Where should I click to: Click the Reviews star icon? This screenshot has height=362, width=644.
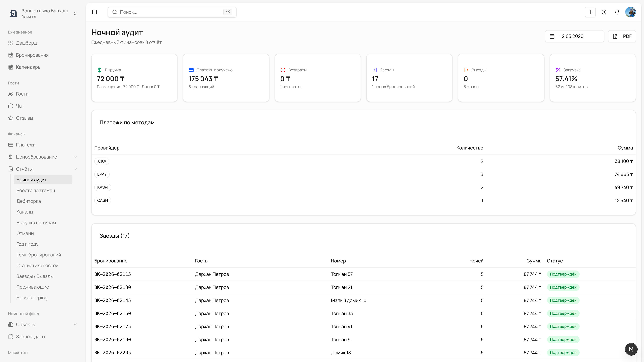click(x=11, y=118)
